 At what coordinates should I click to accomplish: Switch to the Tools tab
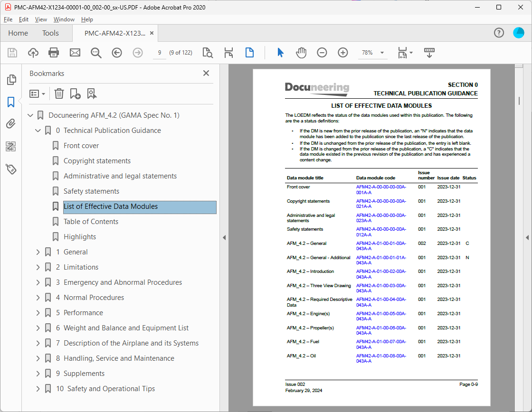[50, 33]
